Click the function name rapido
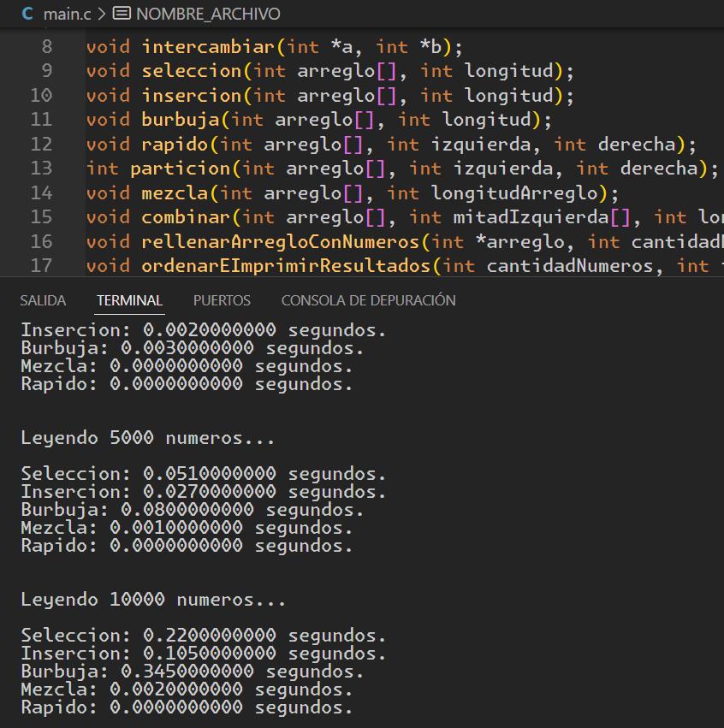Screen dimensions: 724x728 tap(175, 144)
